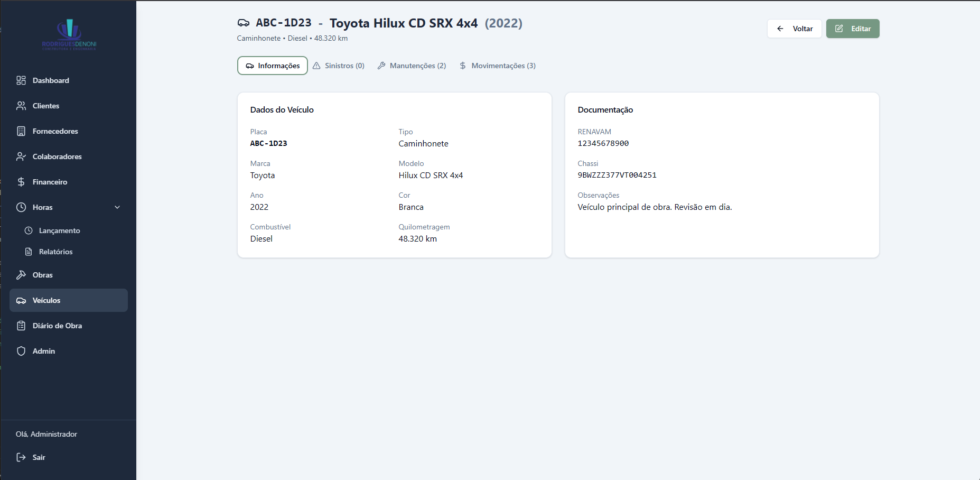Click the Clientes people icon
The image size is (980, 480).
[x=21, y=106]
